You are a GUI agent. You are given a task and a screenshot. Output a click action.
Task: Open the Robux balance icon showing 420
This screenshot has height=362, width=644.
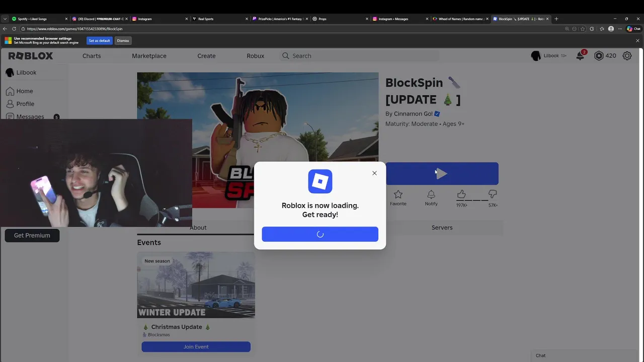(599, 56)
